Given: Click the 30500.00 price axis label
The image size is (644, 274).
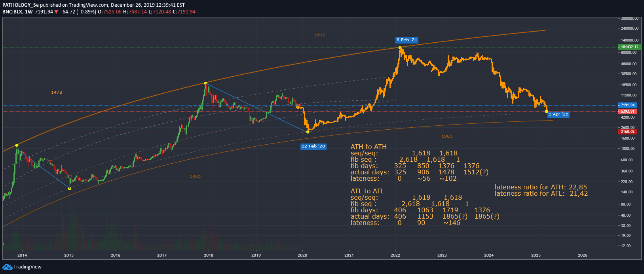Looking at the screenshot, I should 629,74.
